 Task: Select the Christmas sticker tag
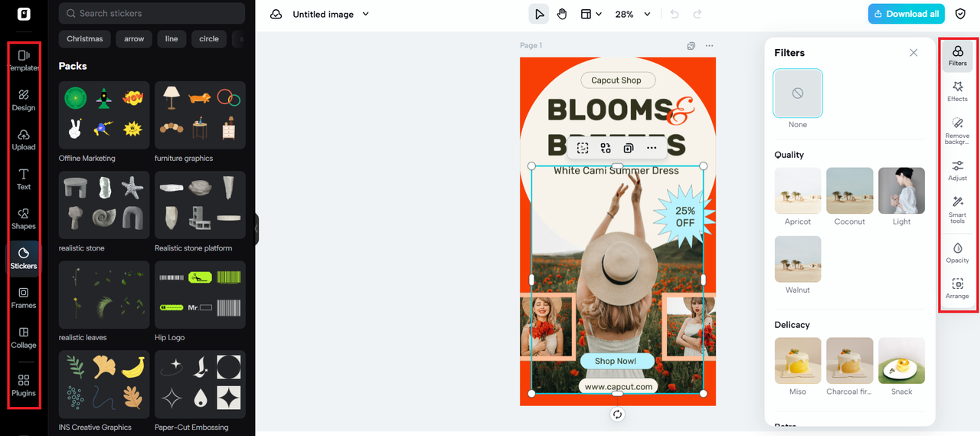tap(85, 39)
